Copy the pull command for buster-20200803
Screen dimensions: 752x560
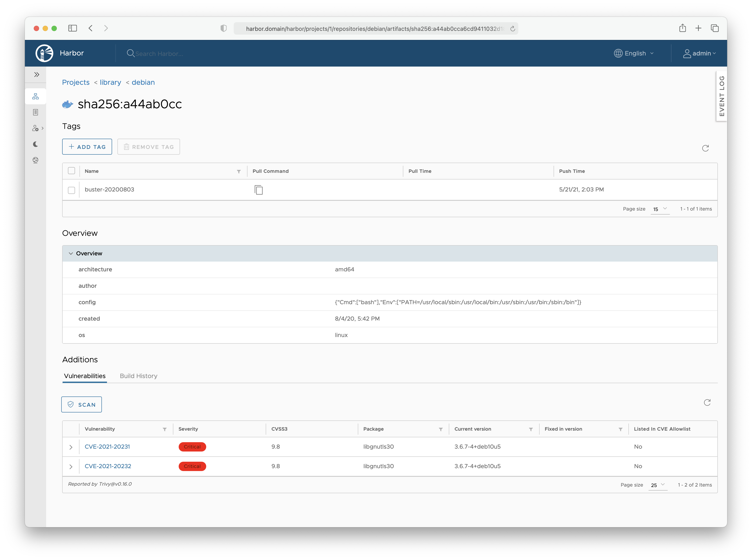tap(259, 190)
